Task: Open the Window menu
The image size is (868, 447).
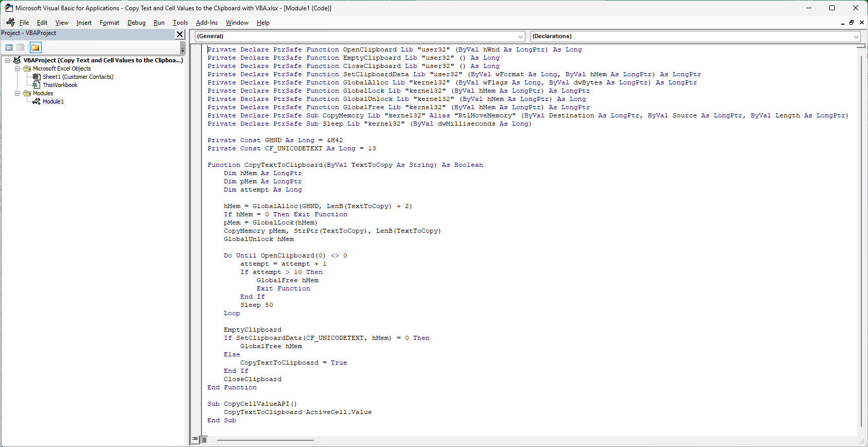Action: [237, 23]
